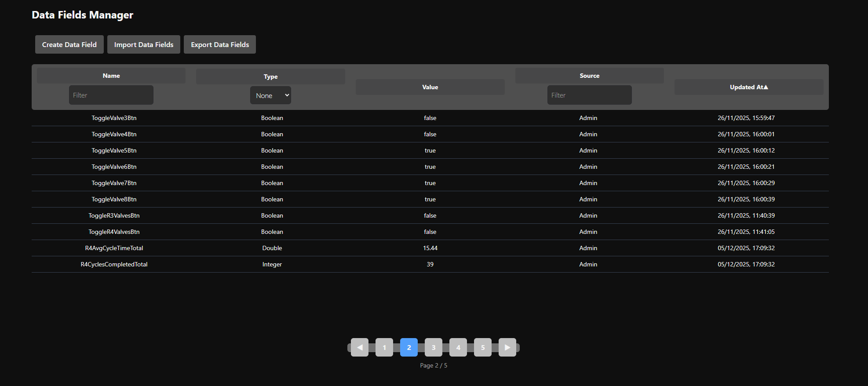The height and width of the screenshot is (386, 868).
Task: Click the active page 2 button
Action: [x=408, y=347]
